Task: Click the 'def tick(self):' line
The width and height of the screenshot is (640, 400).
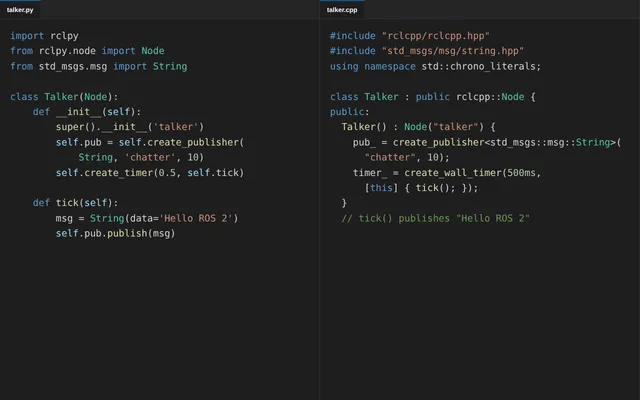Action: tap(76, 203)
